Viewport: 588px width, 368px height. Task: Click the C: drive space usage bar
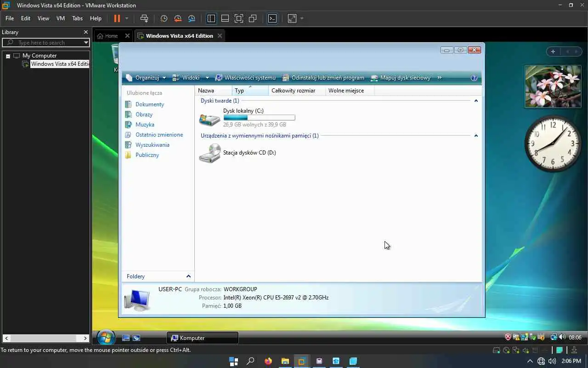(259, 118)
